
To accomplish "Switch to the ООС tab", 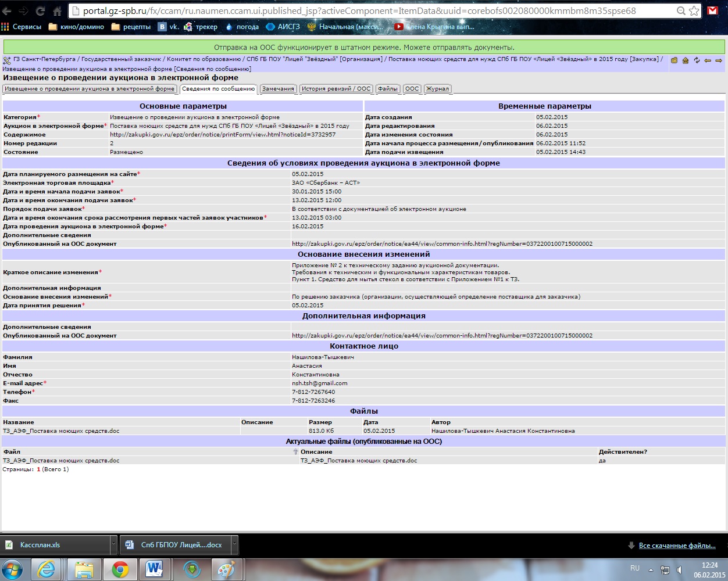I will [x=412, y=89].
